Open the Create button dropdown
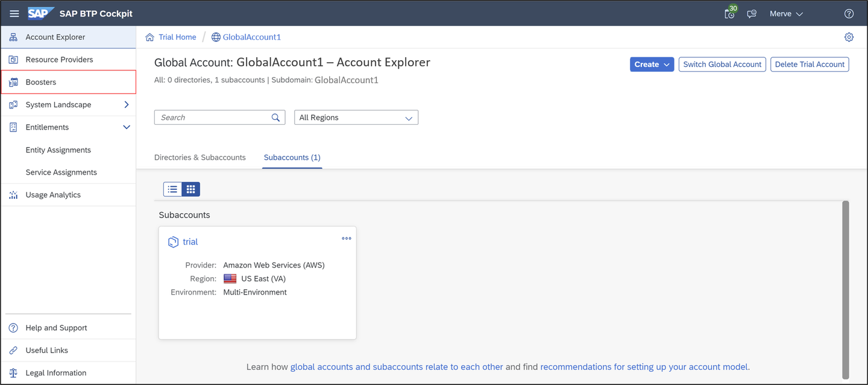This screenshot has height=385, width=868. coord(652,64)
